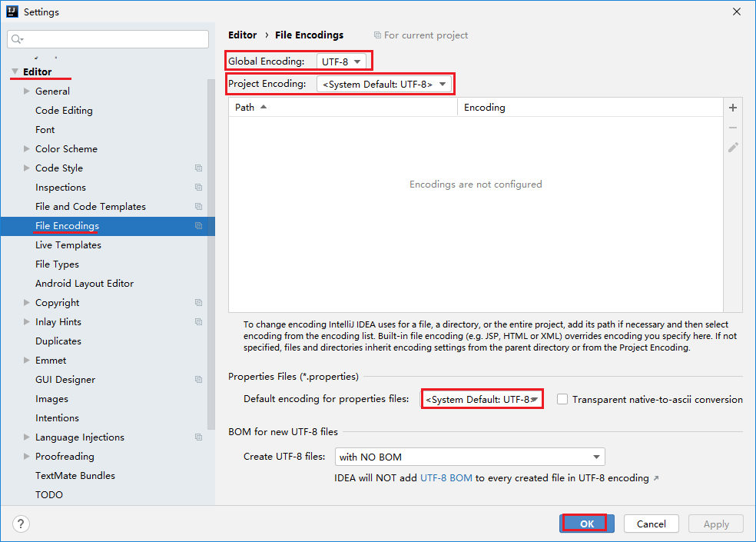Click external link arrow after UTF-8 encoding text
The image size is (756, 542).
[656, 478]
